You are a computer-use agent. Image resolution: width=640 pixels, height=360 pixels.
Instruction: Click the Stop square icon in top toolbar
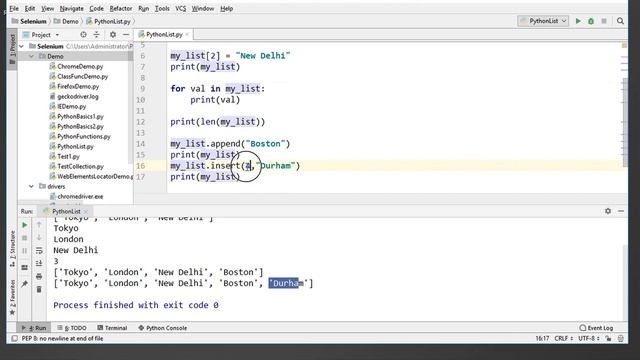tap(604, 21)
